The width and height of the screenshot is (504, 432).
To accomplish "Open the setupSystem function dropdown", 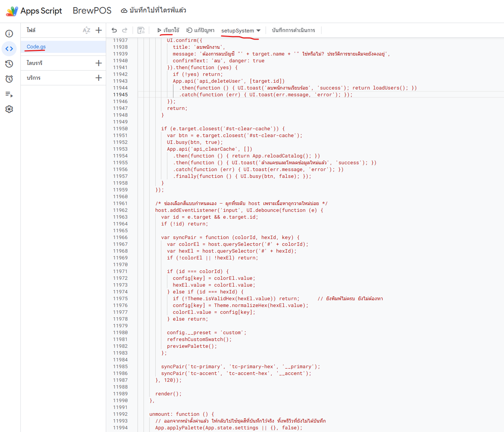I will [x=241, y=31].
